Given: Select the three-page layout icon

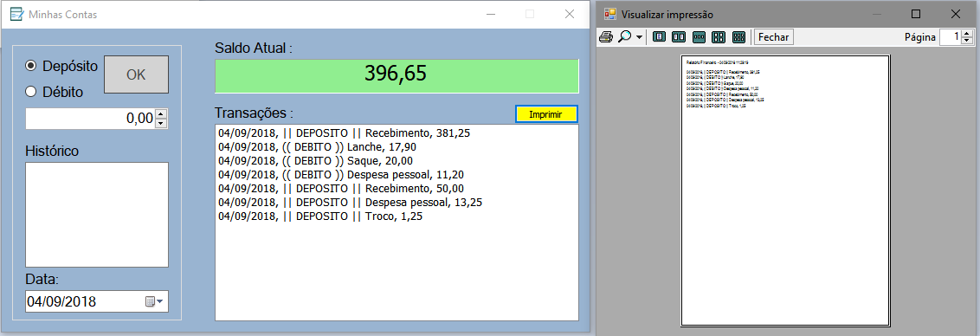Looking at the screenshot, I should 699,37.
